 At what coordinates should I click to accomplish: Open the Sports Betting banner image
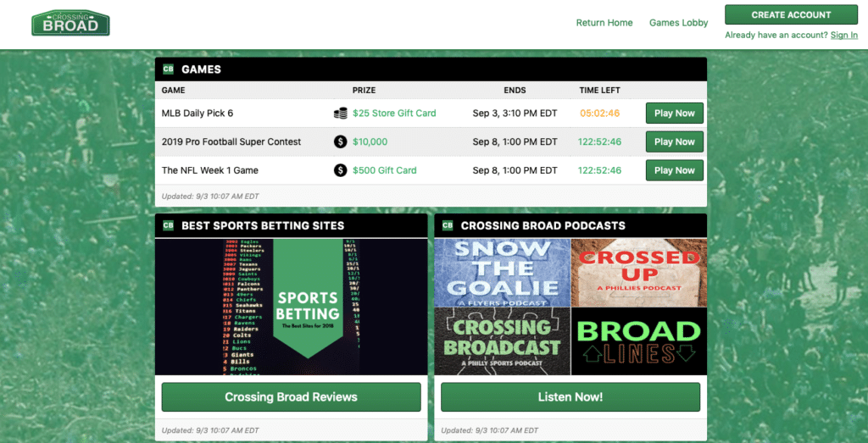pos(291,307)
